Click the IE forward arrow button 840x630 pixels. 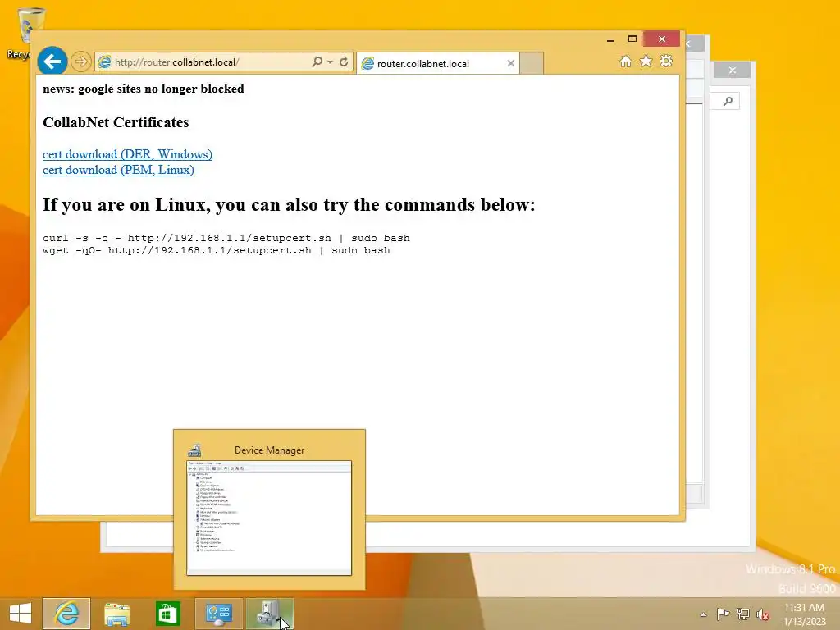pyautogui.click(x=81, y=62)
